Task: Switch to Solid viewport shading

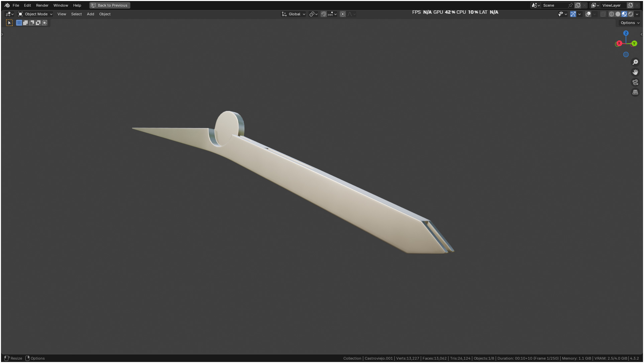Action: coord(618,14)
